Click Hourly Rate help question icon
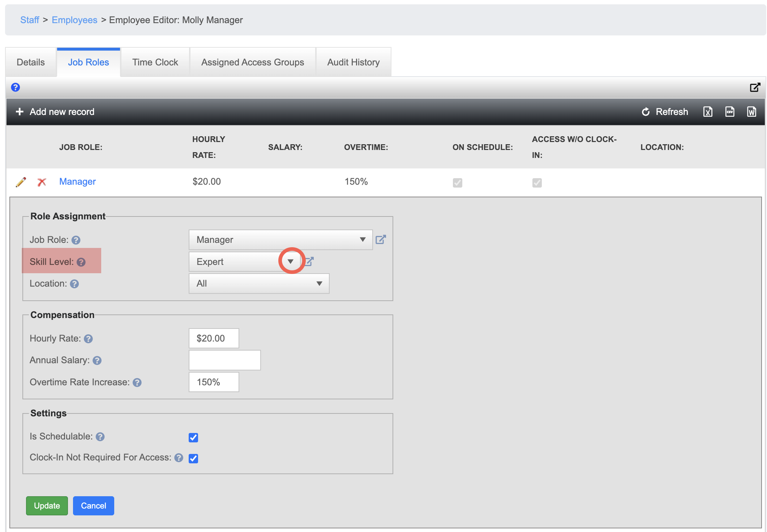The width and height of the screenshot is (767, 532). tap(88, 339)
